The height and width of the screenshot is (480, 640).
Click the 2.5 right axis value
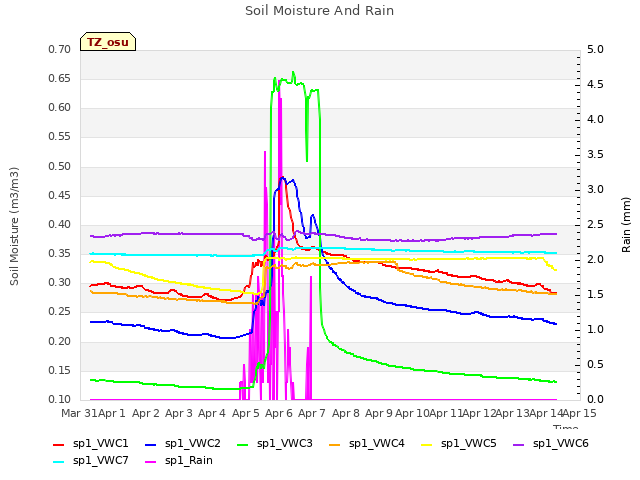tap(595, 224)
